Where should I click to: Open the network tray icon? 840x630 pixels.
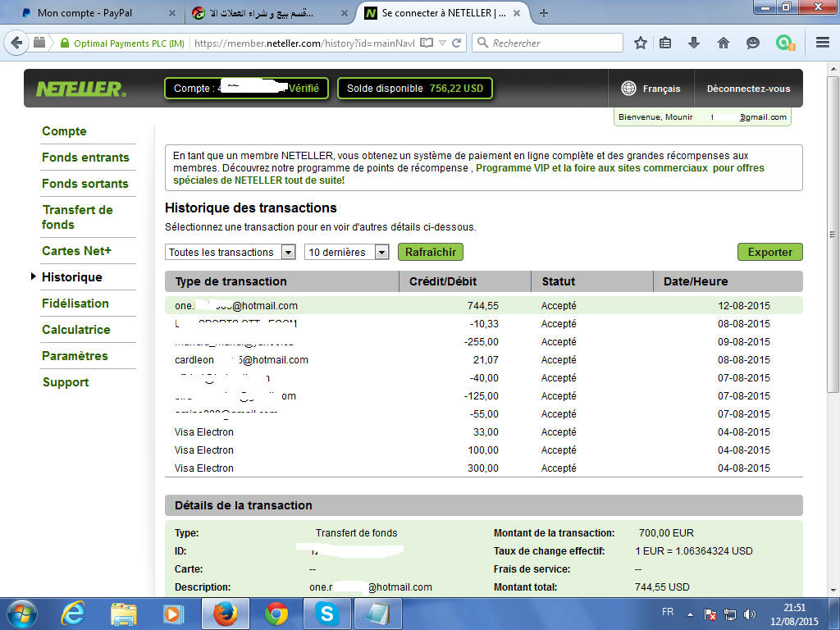pos(729,614)
